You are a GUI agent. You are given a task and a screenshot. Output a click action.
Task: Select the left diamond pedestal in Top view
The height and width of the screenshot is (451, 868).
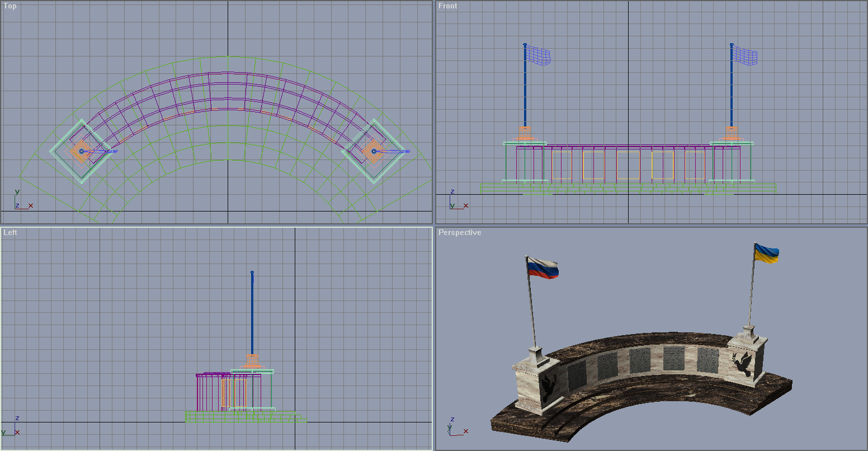[x=82, y=151]
